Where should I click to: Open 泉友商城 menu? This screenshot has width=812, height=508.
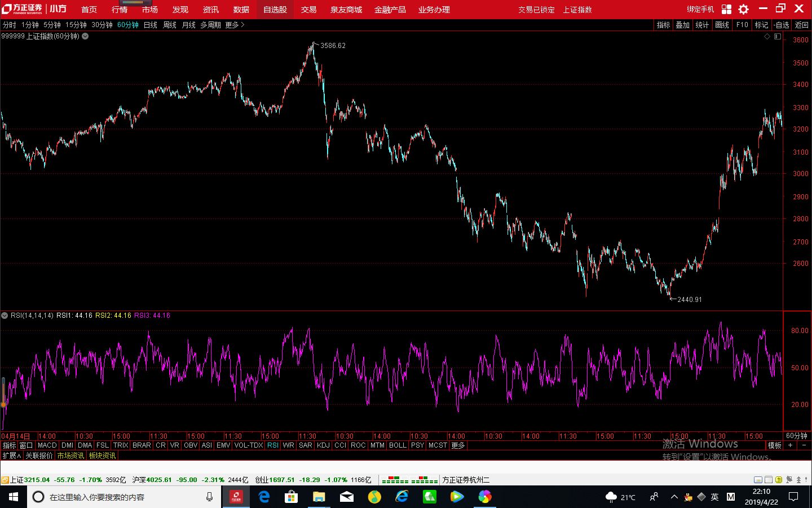[x=346, y=10]
